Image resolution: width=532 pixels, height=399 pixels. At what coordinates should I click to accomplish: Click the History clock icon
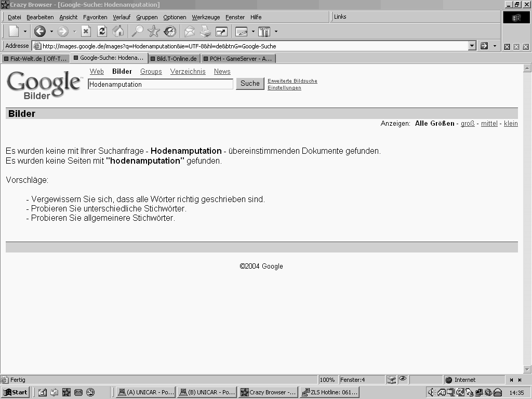pyautogui.click(x=170, y=32)
